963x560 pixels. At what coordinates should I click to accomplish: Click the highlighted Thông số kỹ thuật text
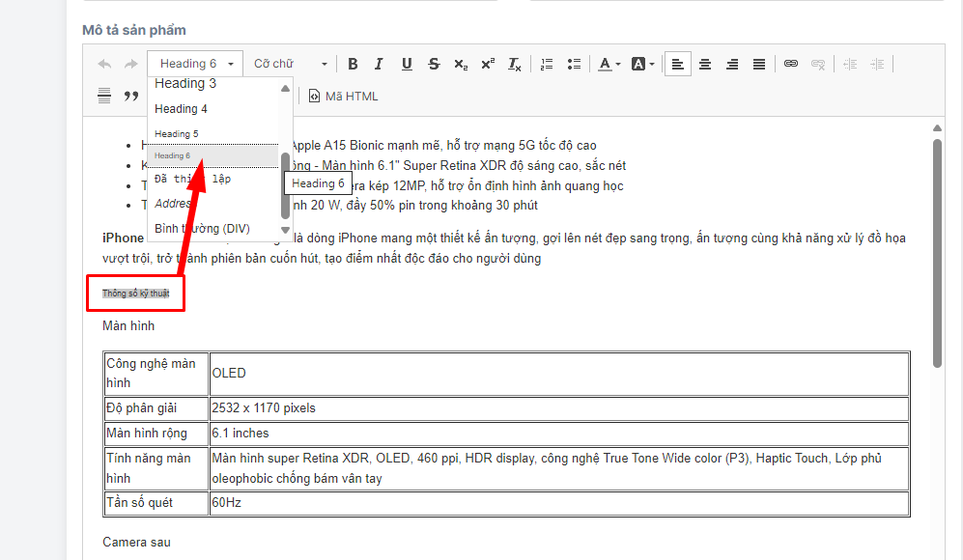click(136, 294)
